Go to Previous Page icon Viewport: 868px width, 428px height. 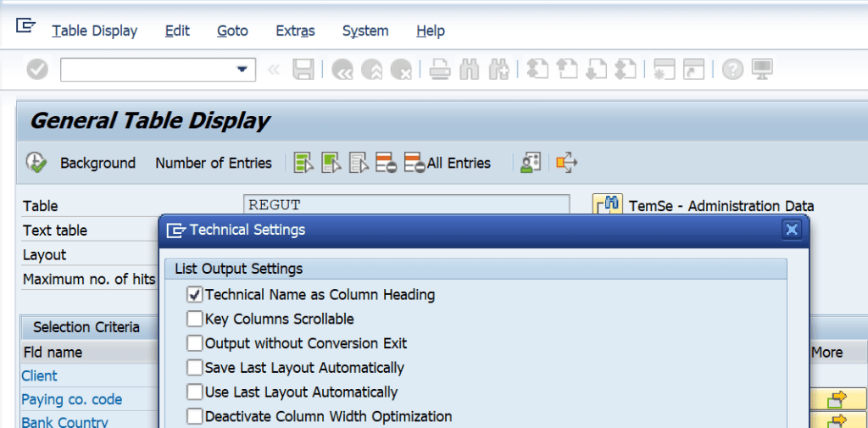click(x=567, y=69)
